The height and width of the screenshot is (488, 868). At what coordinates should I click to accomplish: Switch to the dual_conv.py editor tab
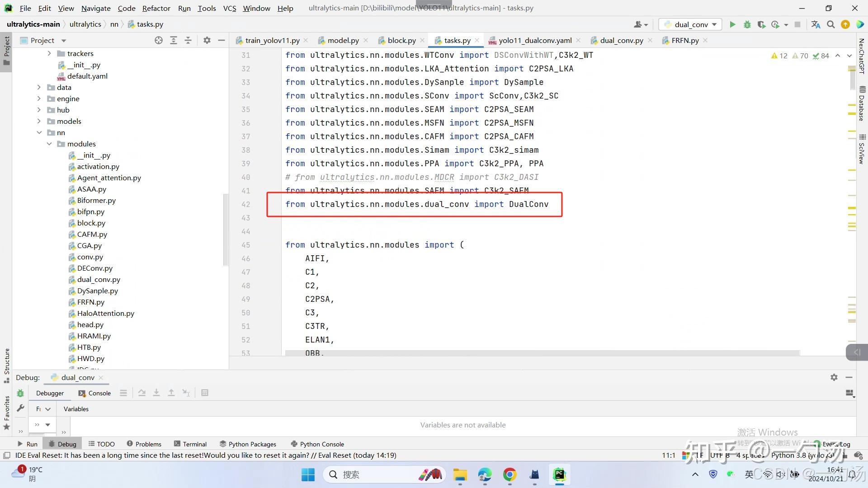tap(621, 40)
